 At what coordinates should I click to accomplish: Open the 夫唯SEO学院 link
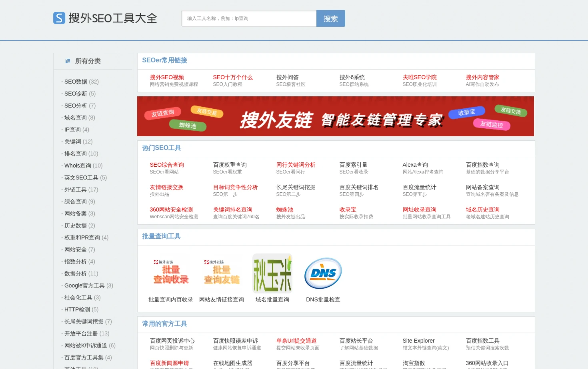(x=420, y=77)
